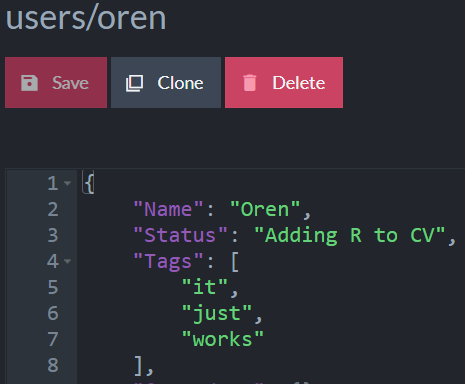Select line number 2 in the gutter

(53, 209)
